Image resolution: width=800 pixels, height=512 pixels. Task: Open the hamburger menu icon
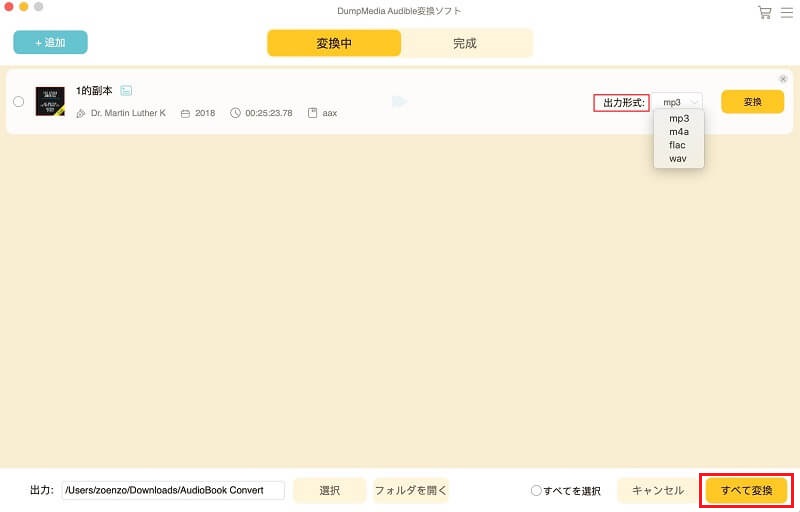point(787,12)
